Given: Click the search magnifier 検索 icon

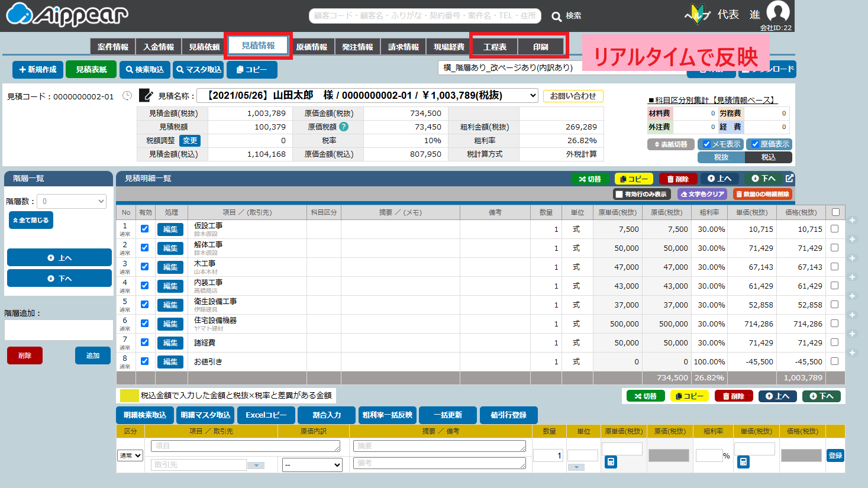Looking at the screenshot, I should click(557, 17).
